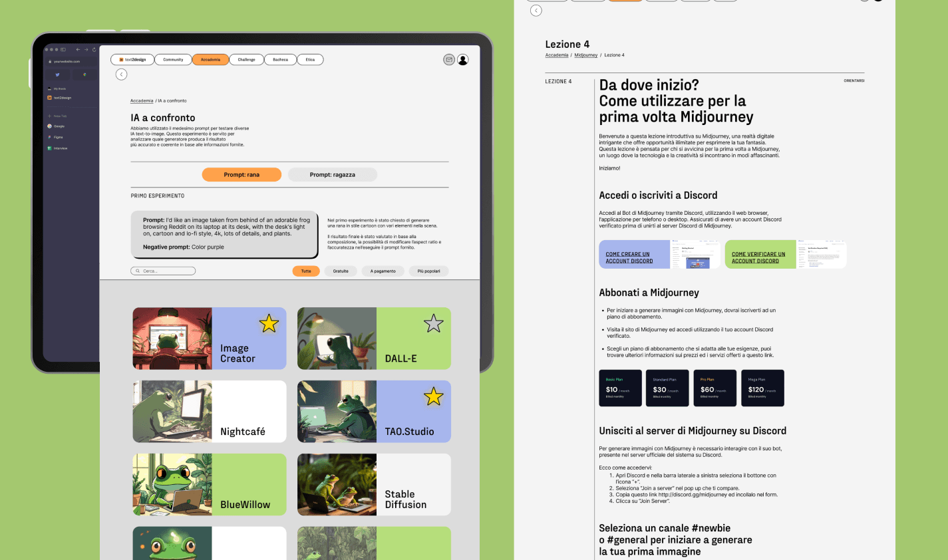Click the lock icon beside yourwebsite.com

(x=50, y=62)
